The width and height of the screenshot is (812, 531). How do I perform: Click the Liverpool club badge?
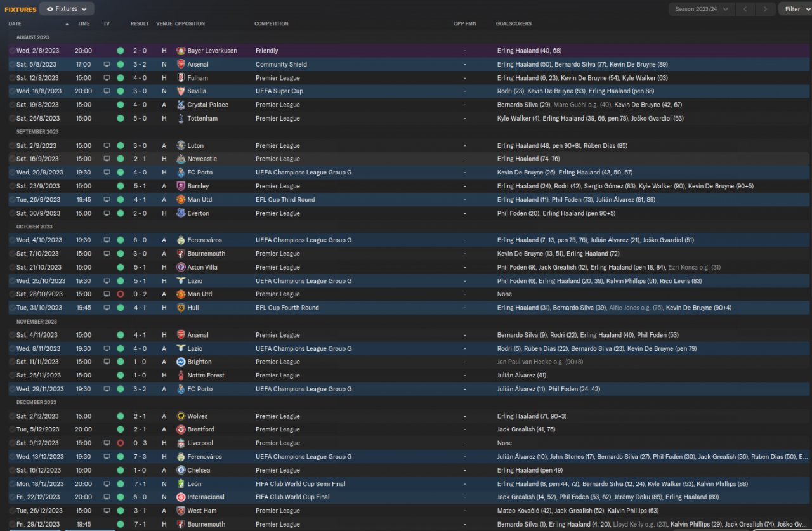[181, 443]
